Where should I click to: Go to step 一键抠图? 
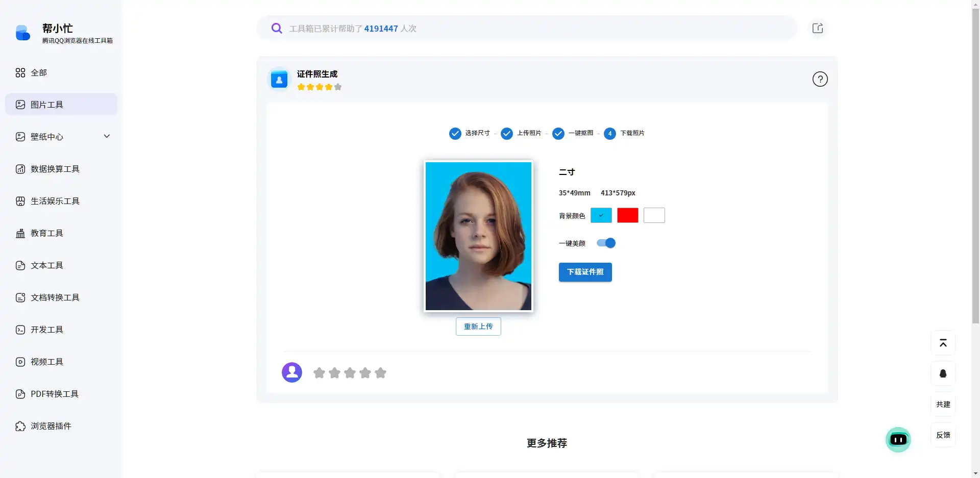click(x=573, y=133)
